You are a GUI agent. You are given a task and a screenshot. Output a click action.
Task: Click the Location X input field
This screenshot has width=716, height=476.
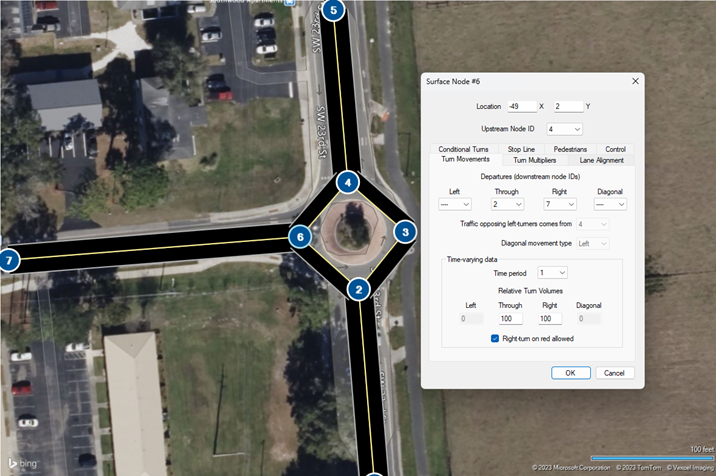tap(521, 106)
